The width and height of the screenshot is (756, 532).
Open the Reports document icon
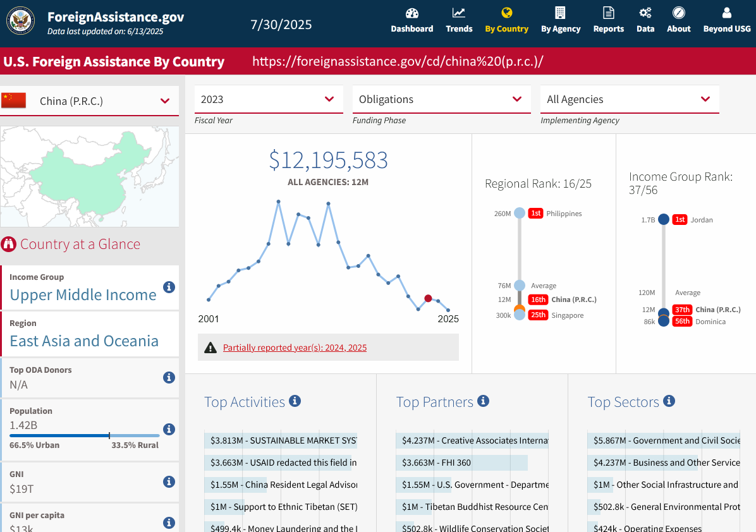coord(609,13)
